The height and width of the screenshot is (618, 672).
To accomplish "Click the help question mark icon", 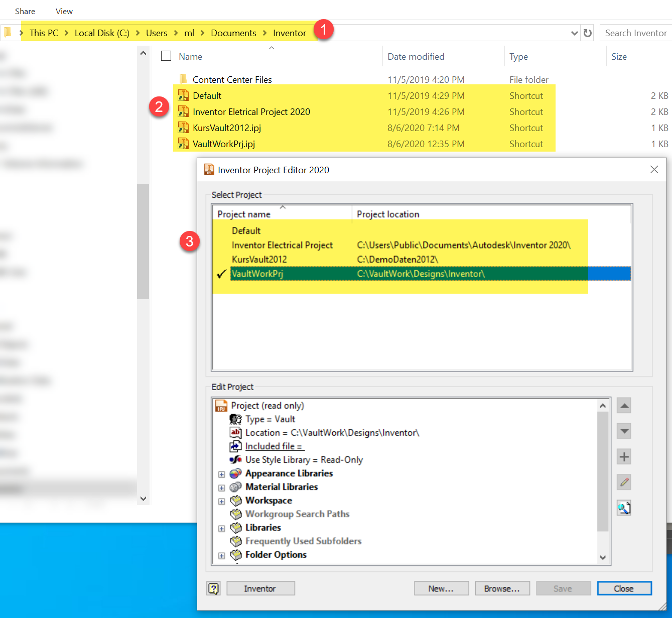I will [x=213, y=588].
